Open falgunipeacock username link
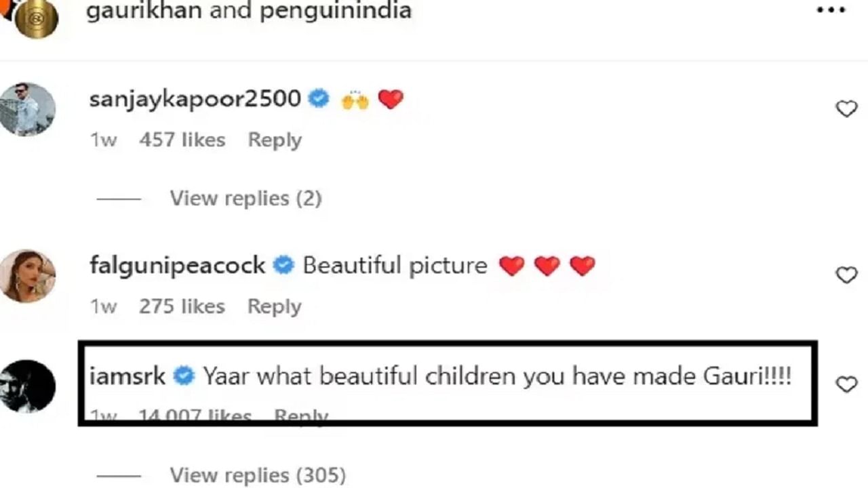Viewport: 868px width, 488px height. [177, 265]
